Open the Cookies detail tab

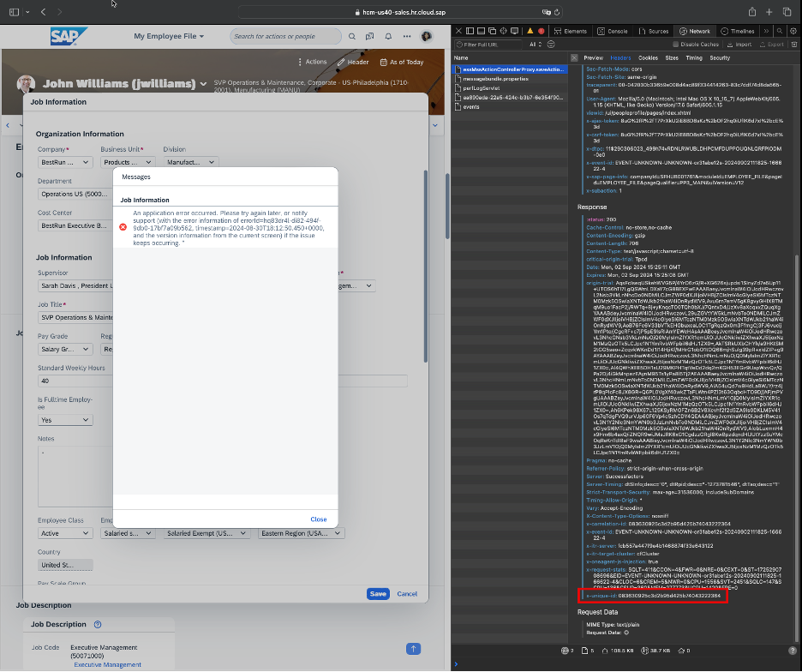(x=648, y=57)
